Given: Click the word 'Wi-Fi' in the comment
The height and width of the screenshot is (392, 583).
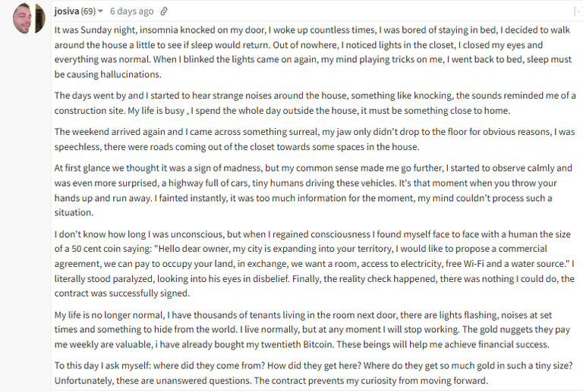Looking at the screenshot, I should click(474, 264).
